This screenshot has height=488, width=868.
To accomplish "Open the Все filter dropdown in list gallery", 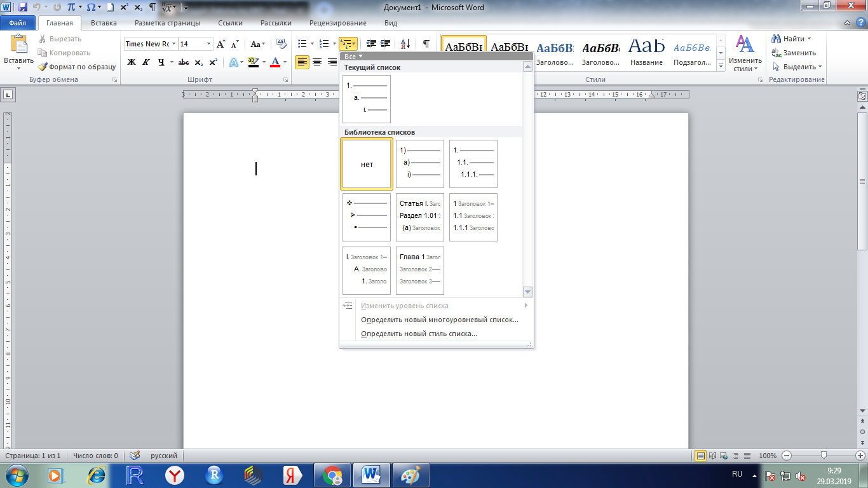I will (354, 57).
